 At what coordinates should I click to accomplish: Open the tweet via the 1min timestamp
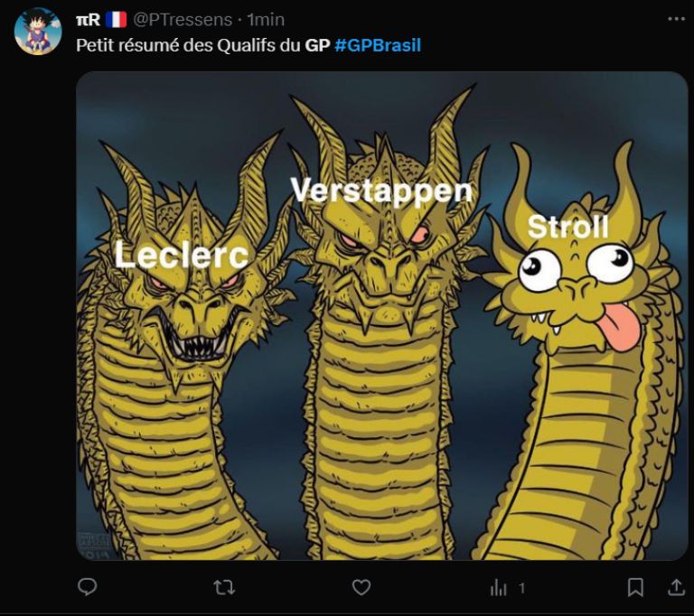pos(266,20)
